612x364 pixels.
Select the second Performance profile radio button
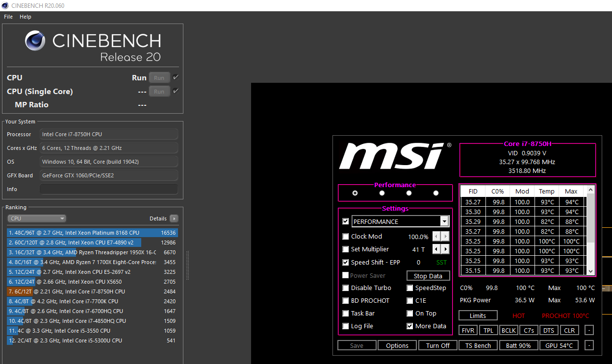click(382, 193)
